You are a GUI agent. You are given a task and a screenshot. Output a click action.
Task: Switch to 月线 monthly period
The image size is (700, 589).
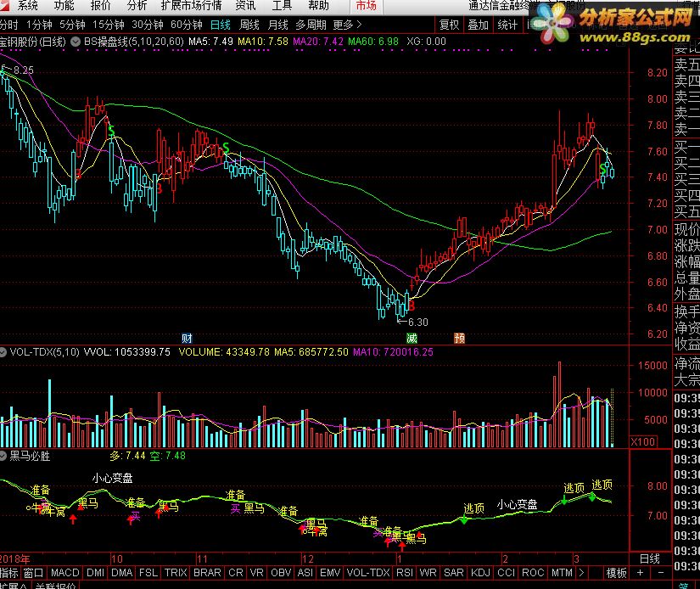277,25
